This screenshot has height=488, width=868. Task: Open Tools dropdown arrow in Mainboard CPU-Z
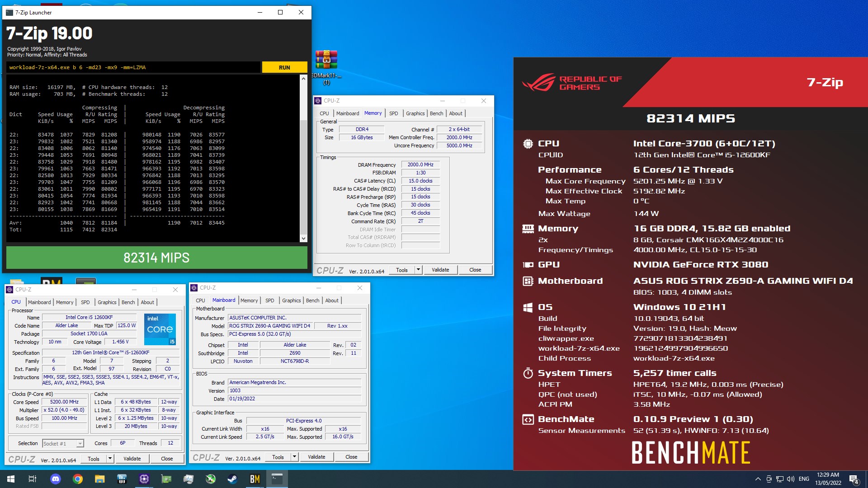pos(295,457)
